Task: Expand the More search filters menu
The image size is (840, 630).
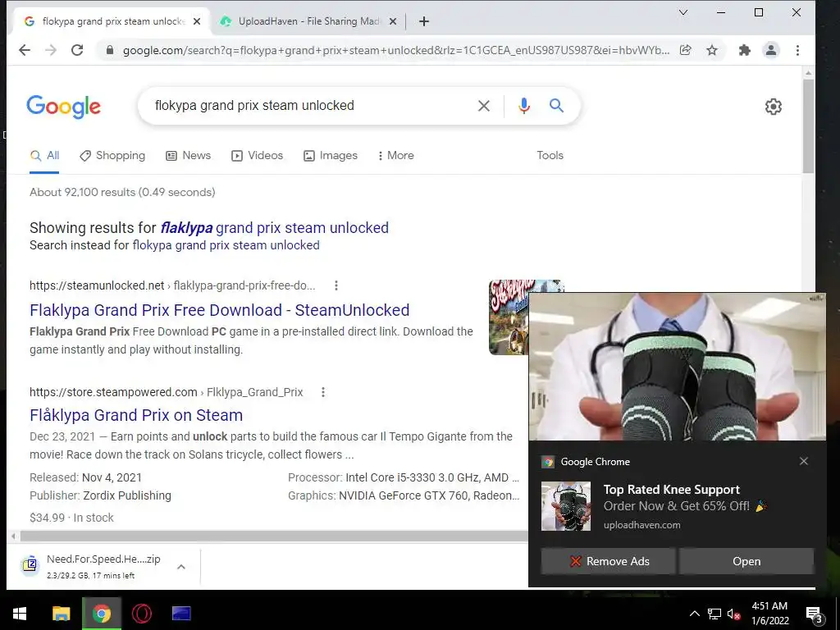Action: click(395, 155)
